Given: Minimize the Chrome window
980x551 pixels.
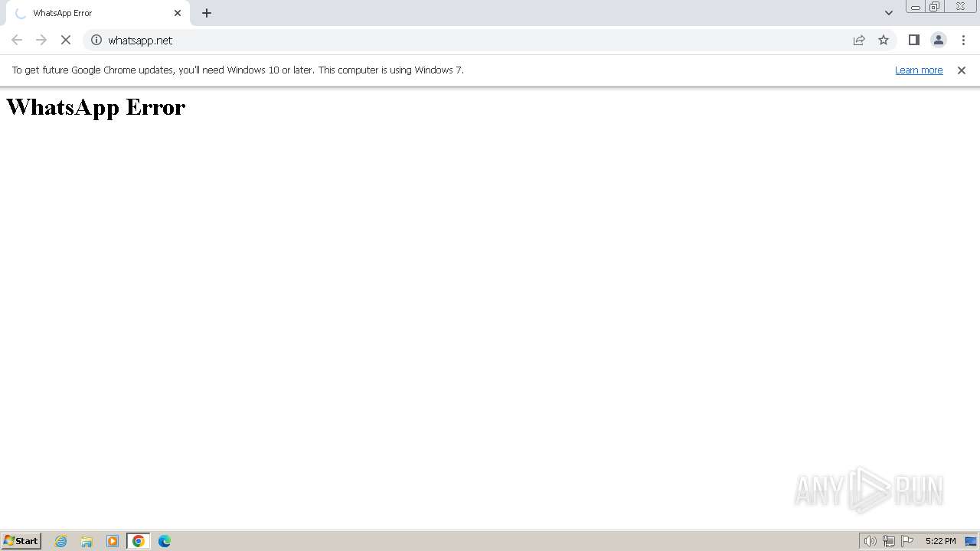Looking at the screenshot, I should pyautogui.click(x=916, y=7).
